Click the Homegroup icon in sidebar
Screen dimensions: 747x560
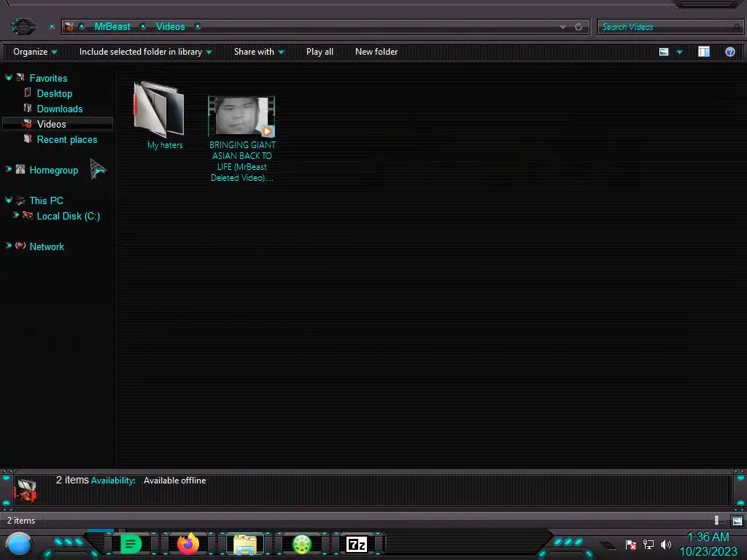pyautogui.click(x=20, y=169)
